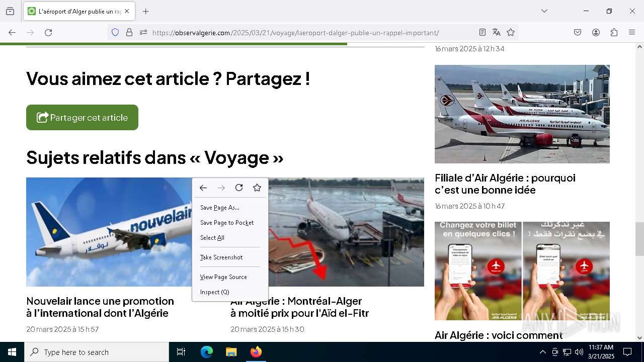The height and width of the screenshot is (362, 644).
Task: Open Air Algérie : voici comment link
Action: (x=499, y=335)
